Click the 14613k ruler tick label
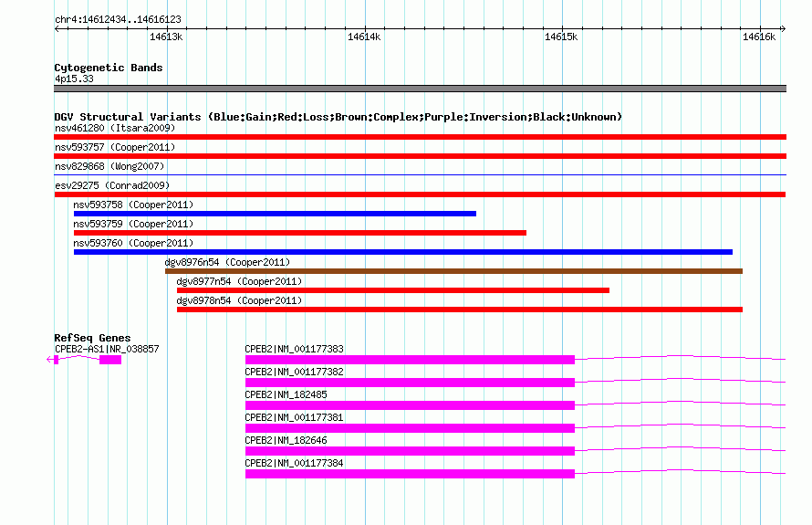Screen dimensions: 812x525 tap(166, 37)
